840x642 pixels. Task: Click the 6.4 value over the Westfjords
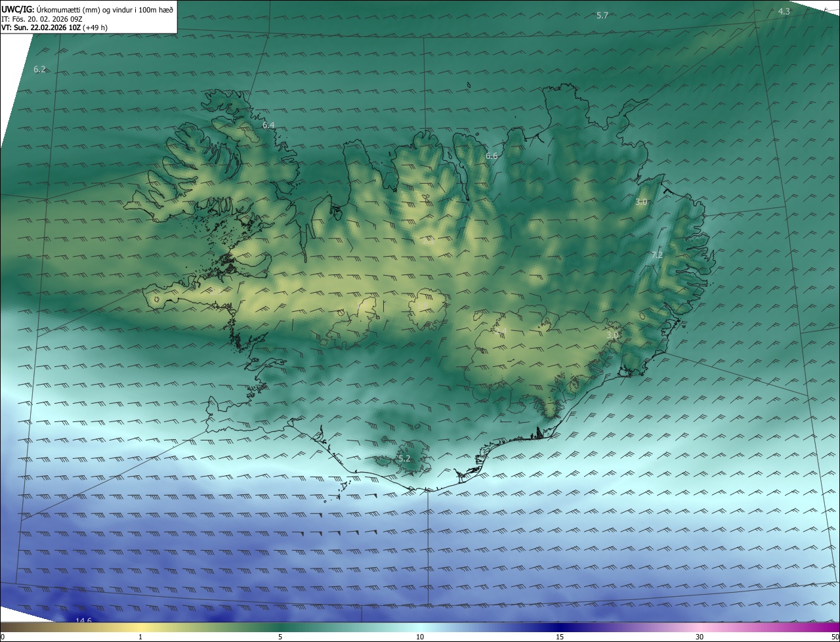(x=269, y=125)
